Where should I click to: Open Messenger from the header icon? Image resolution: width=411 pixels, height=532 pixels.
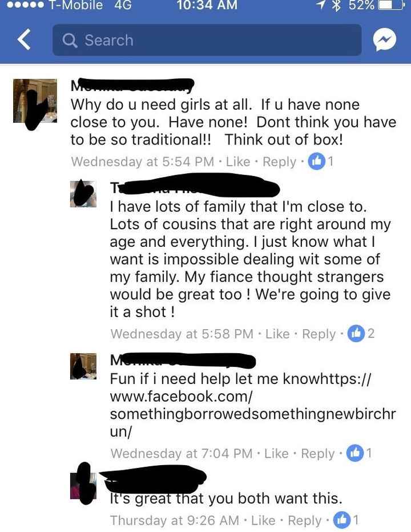click(x=385, y=39)
